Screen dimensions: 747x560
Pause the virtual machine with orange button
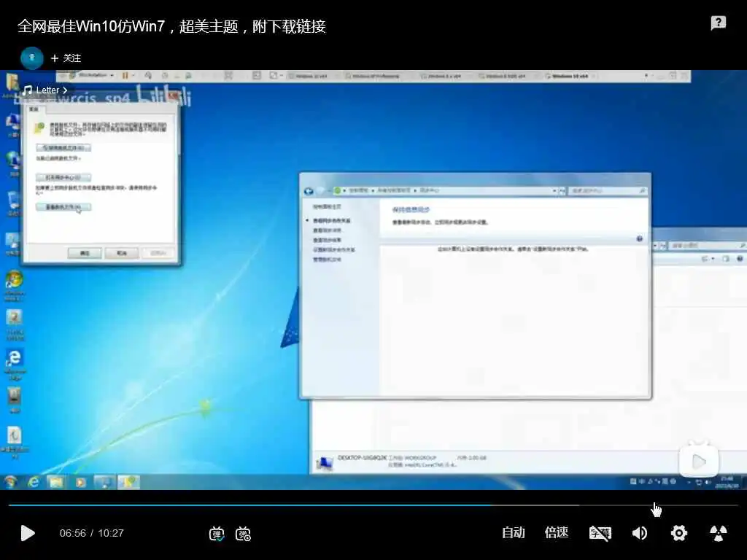point(125,75)
